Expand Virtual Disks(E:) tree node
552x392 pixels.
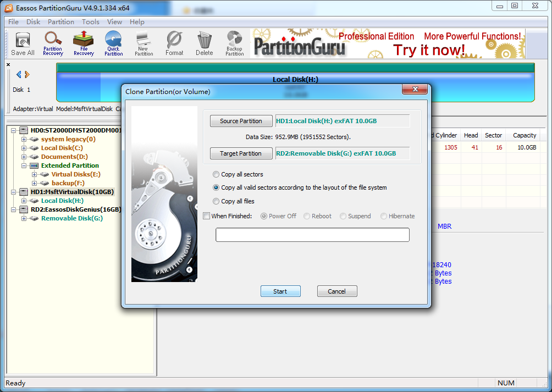click(x=35, y=174)
